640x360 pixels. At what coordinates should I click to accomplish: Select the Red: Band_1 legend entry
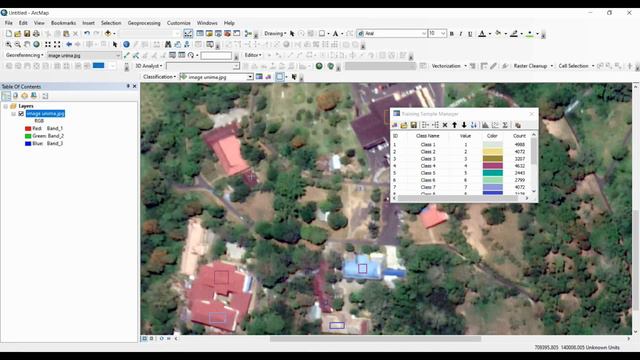pyautogui.click(x=44, y=128)
